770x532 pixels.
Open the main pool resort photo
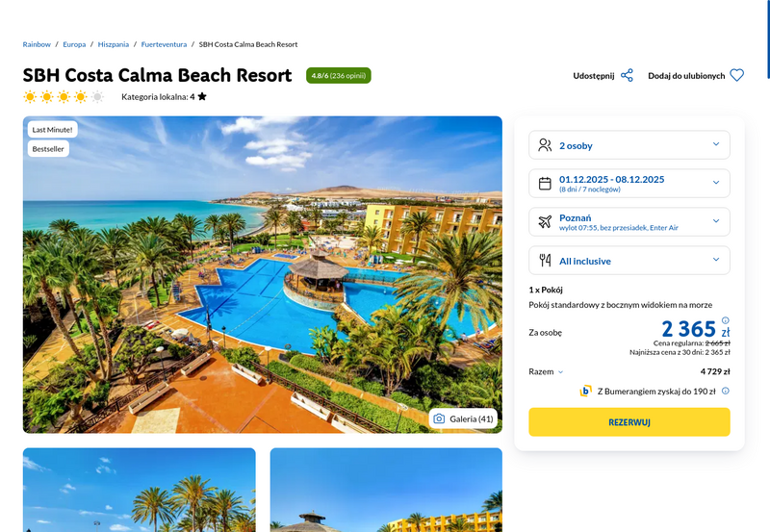click(262, 275)
